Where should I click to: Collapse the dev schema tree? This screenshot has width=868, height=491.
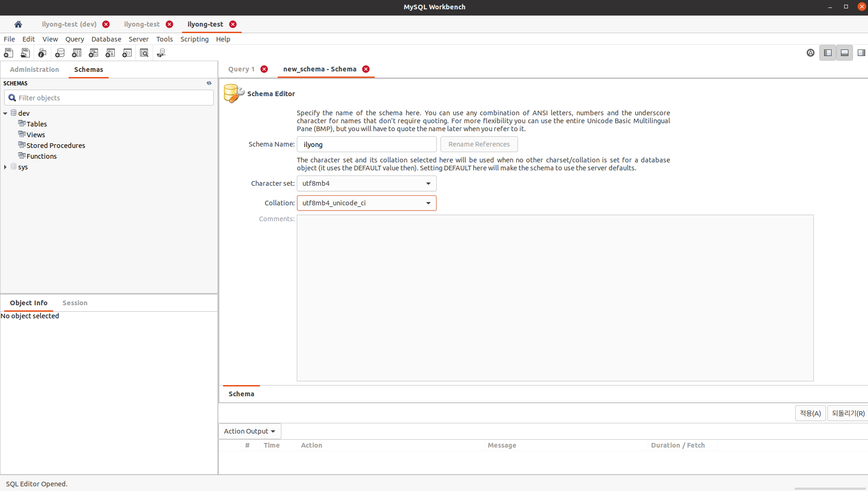5,113
